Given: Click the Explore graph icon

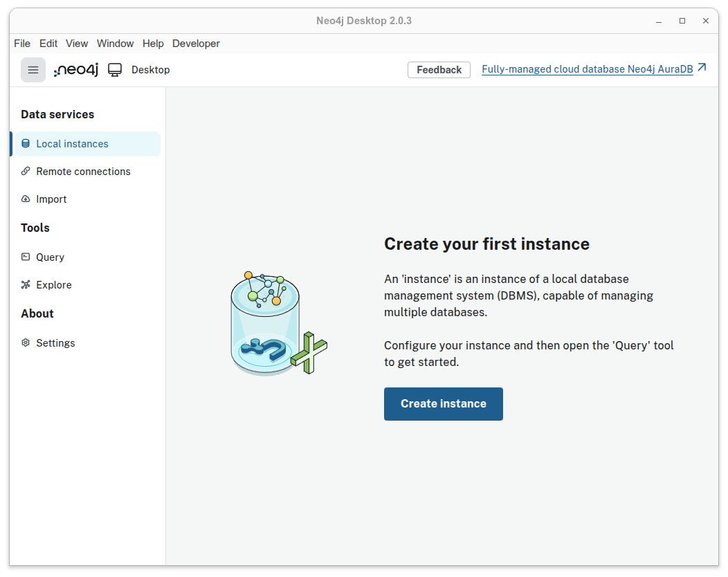Looking at the screenshot, I should coord(26,285).
